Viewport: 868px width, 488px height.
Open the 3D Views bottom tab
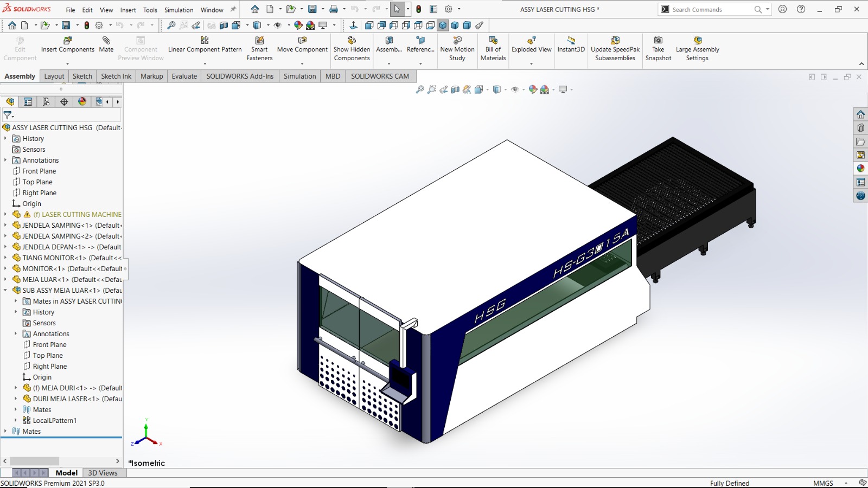103,473
